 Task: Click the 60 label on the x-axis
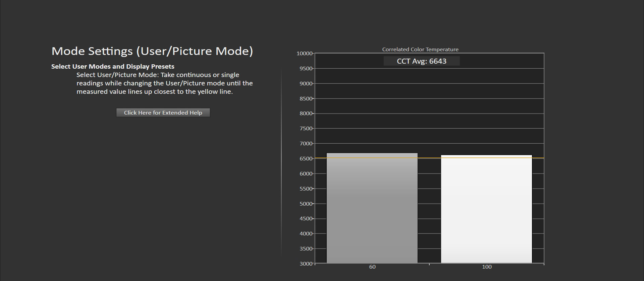pos(372,267)
